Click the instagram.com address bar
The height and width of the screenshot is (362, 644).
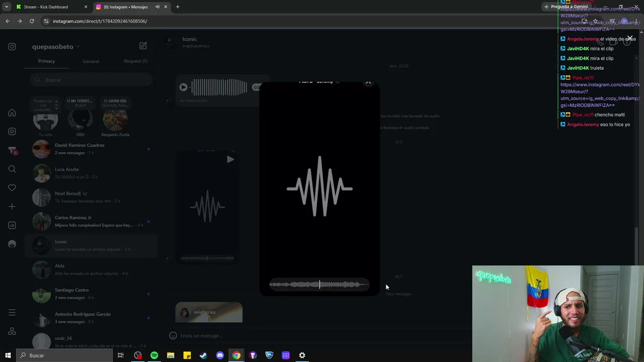point(302,21)
